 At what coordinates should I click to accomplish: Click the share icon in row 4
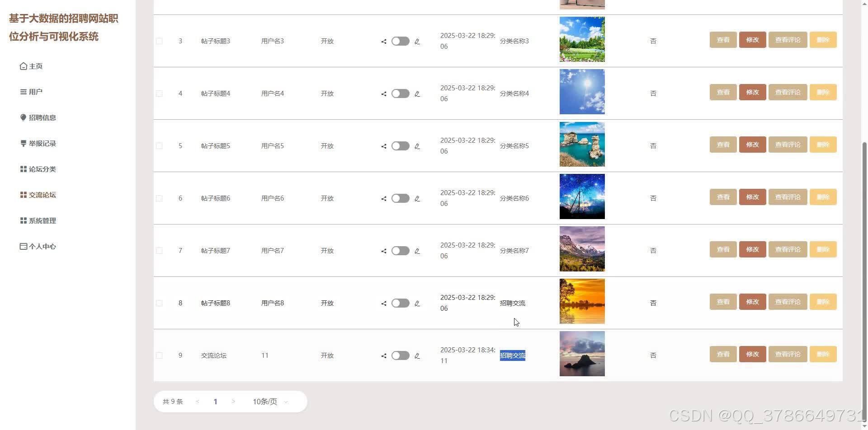click(384, 93)
